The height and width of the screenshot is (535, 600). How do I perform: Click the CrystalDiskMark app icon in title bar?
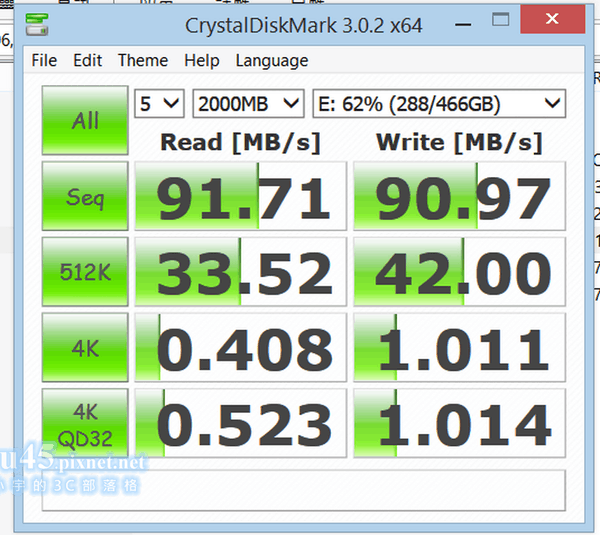(37, 24)
